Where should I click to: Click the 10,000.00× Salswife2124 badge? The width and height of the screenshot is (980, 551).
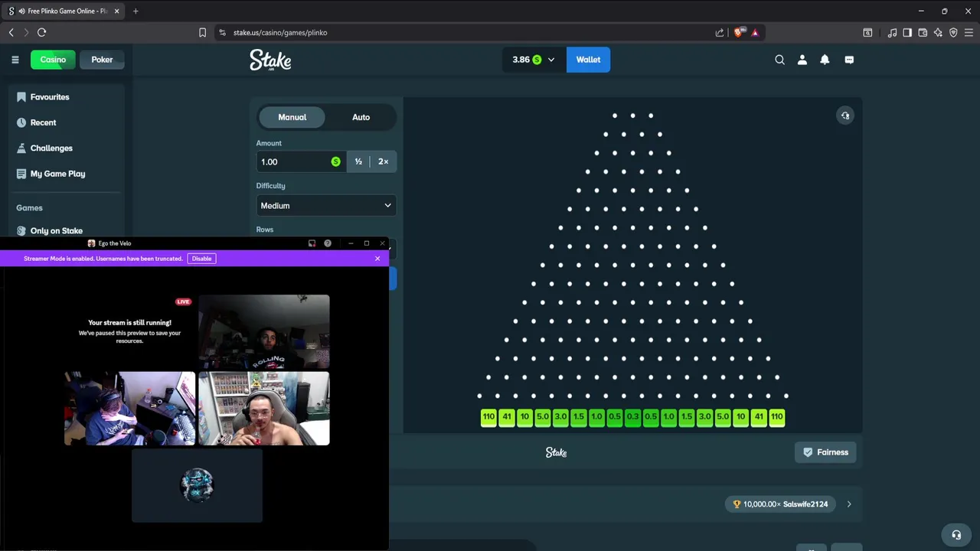(780, 504)
